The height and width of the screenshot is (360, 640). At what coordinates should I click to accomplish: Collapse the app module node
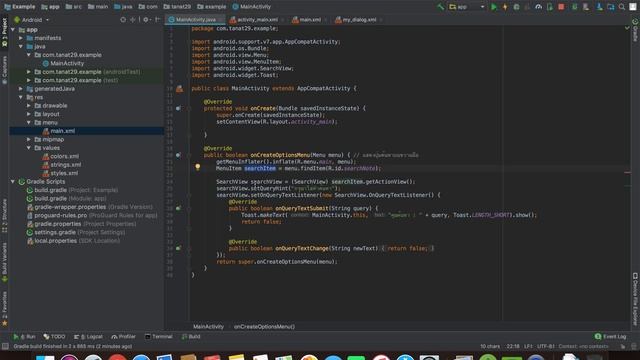pyautogui.click(x=13, y=30)
